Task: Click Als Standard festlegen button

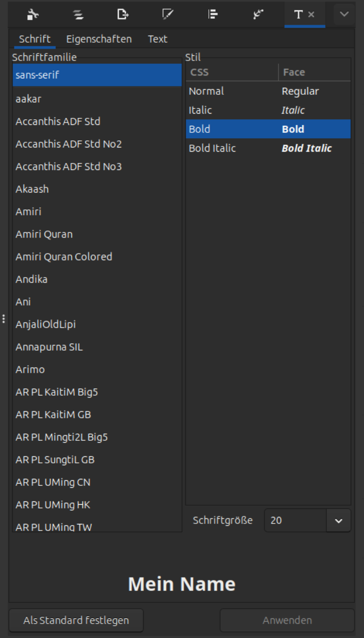Action: (x=76, y=620)
